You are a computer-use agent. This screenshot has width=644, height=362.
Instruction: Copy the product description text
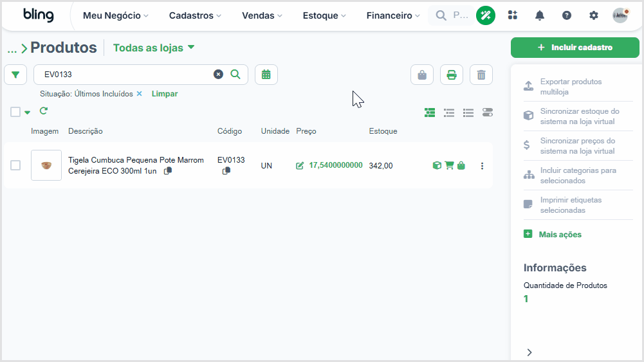[x=167, y=171]
